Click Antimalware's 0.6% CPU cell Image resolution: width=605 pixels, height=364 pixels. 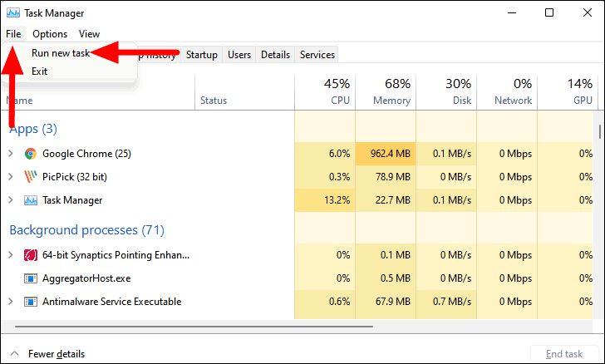(325, 302)
